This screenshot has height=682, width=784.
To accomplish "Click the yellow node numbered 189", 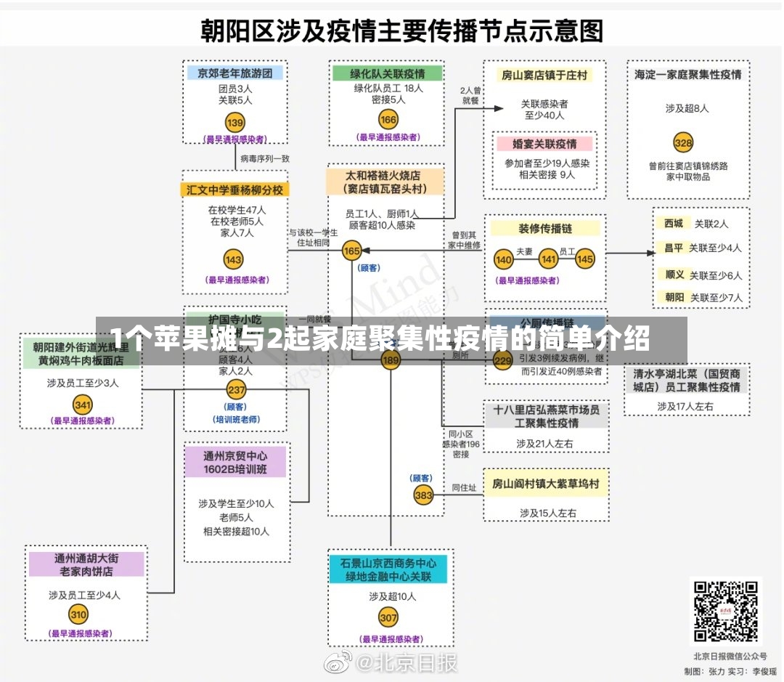I will coord(391,360).
